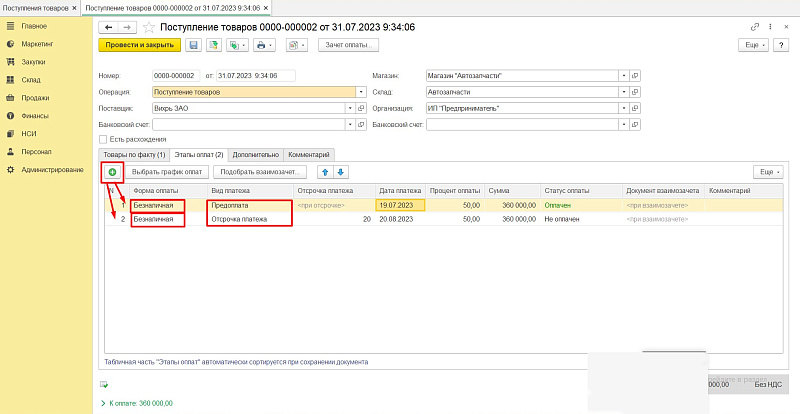
Task: Click the 'Номер' input field
Action: [x=176, y=75]
